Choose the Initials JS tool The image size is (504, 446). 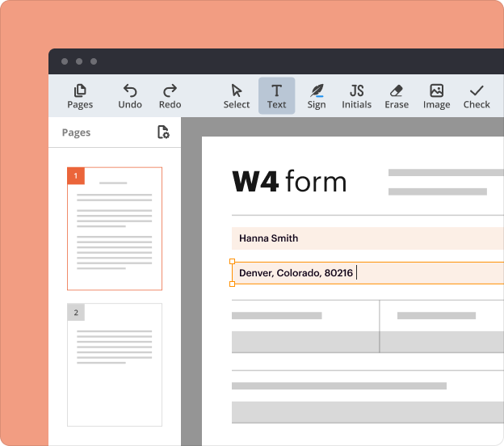[x=356, y=96]
